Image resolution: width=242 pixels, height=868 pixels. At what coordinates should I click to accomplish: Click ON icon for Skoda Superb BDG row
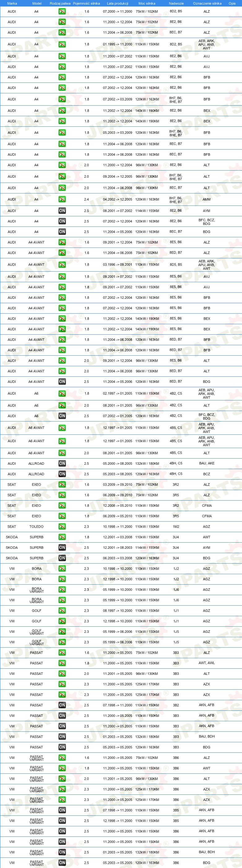(62, 558)
